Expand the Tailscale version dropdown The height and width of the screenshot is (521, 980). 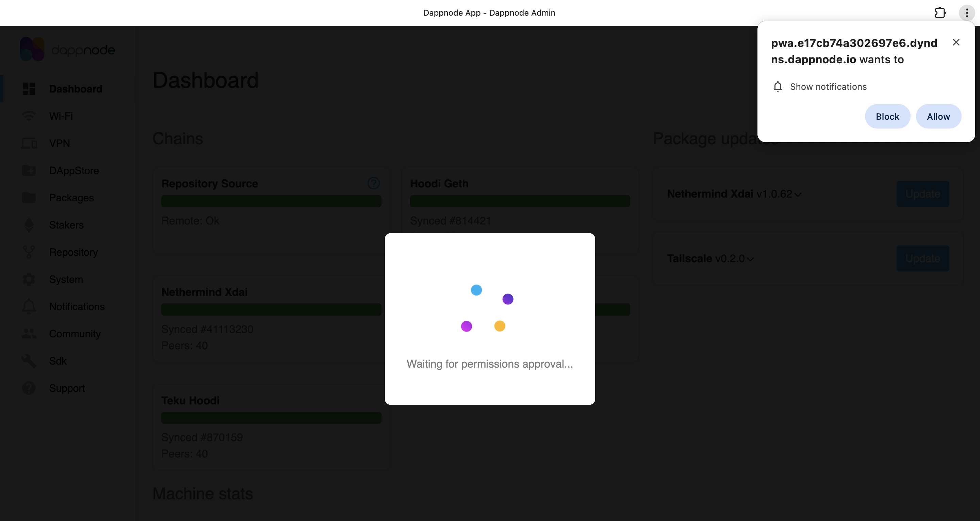tap(751, 259)
